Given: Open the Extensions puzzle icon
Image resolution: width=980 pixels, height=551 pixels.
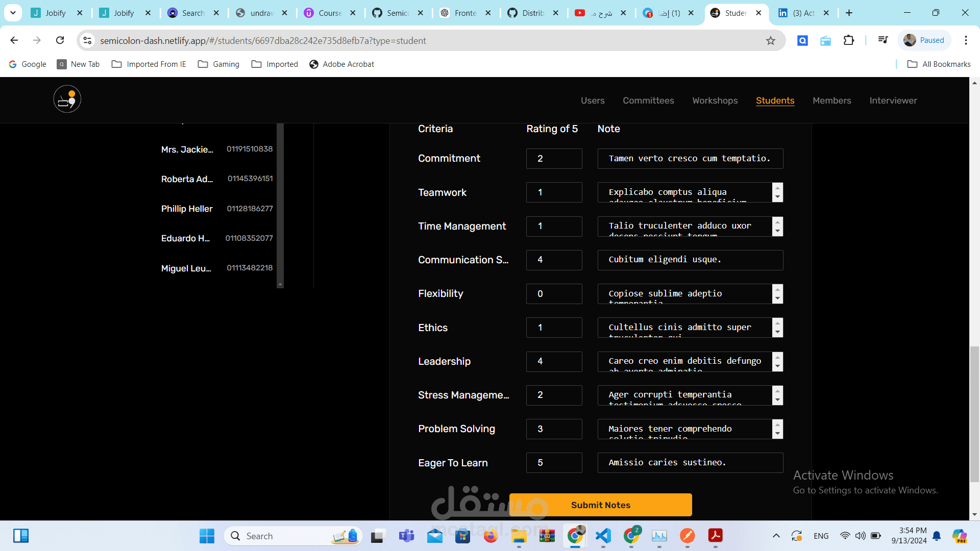Looking at the screenshot, I should click(848, 40).
